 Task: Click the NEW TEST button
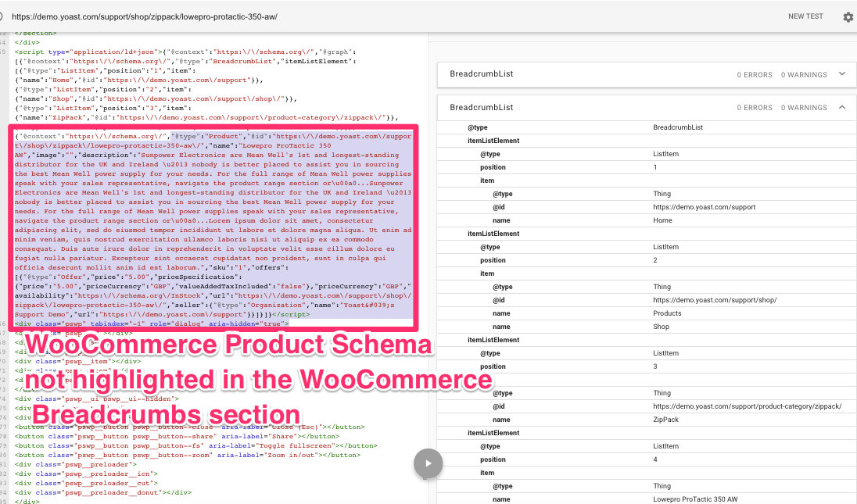point(805,16)
